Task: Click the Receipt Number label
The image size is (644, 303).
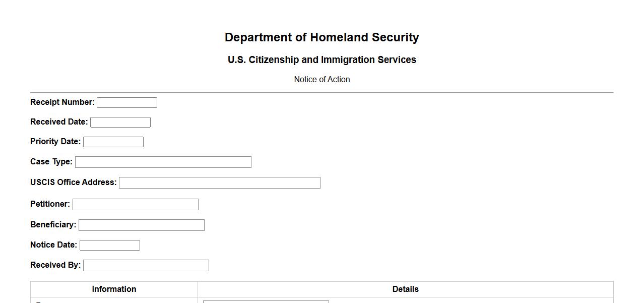Action: (62, 102)
